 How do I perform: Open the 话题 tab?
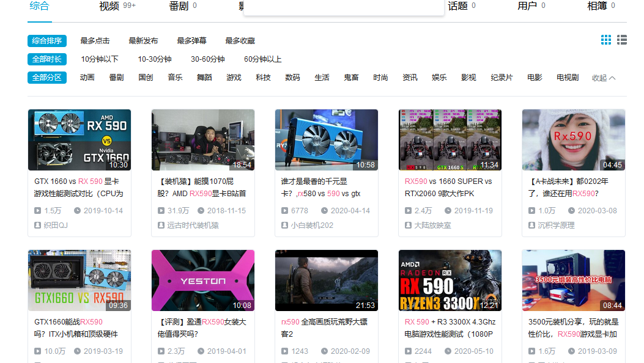(462, 5)
